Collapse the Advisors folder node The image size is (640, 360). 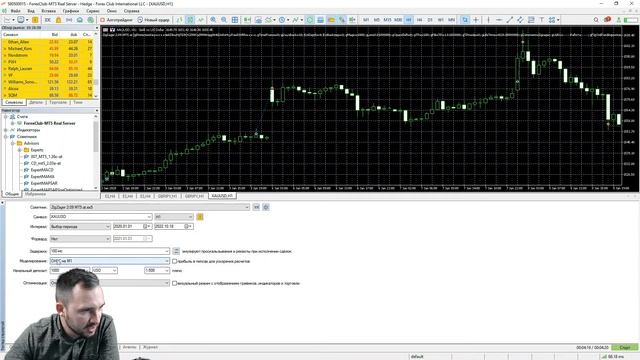click(13, 143)
